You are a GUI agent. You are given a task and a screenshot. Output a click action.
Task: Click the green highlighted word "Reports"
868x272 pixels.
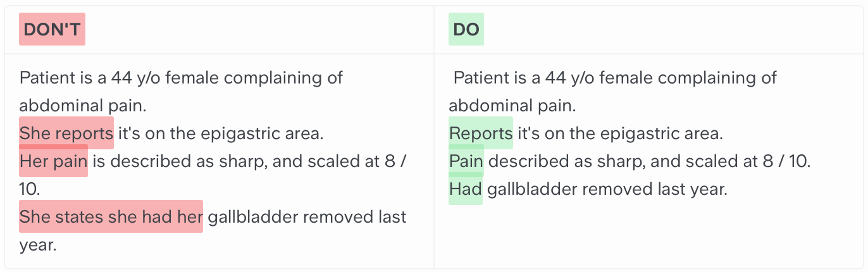[481, 133]
